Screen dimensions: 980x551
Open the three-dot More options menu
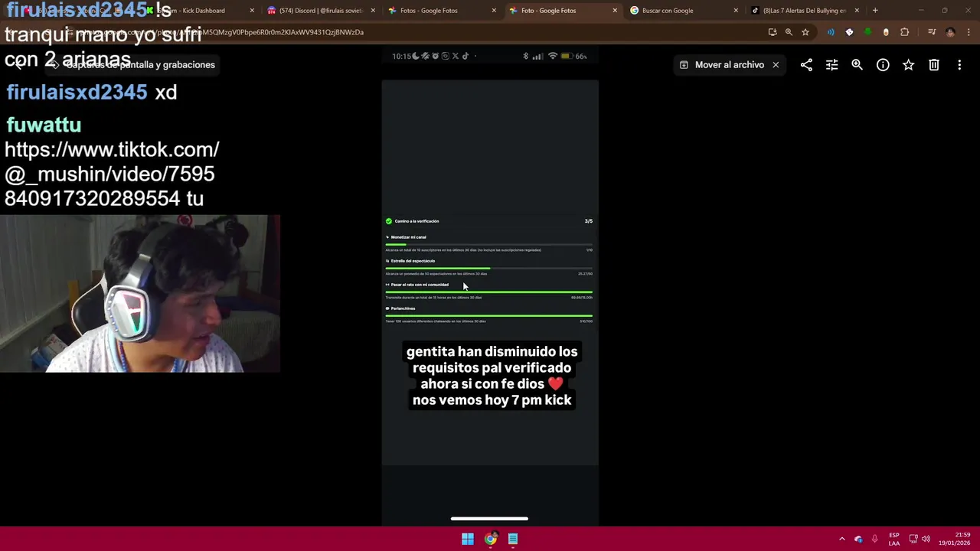[x=959, y=65]
